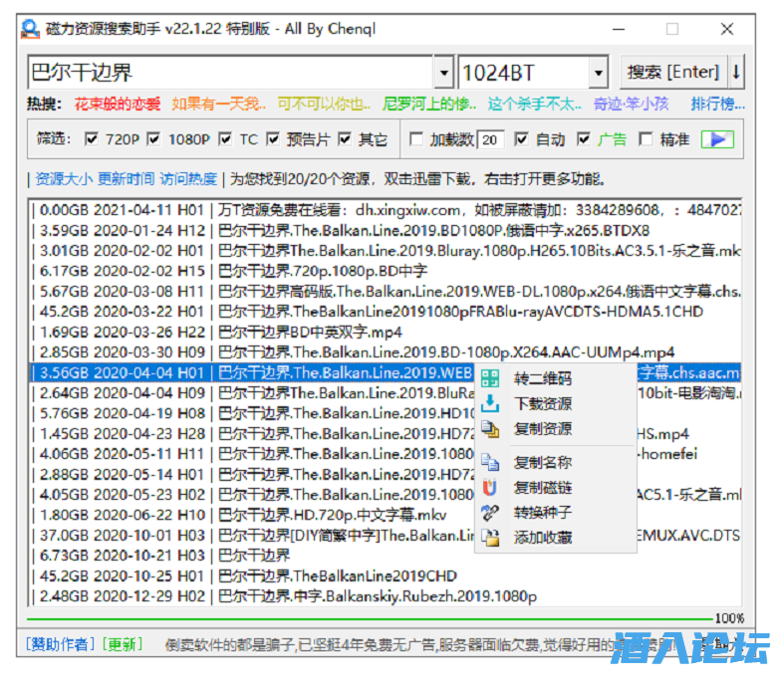Click the convert torrent chain icon
The image size is (784, 690).
[489, 512]
